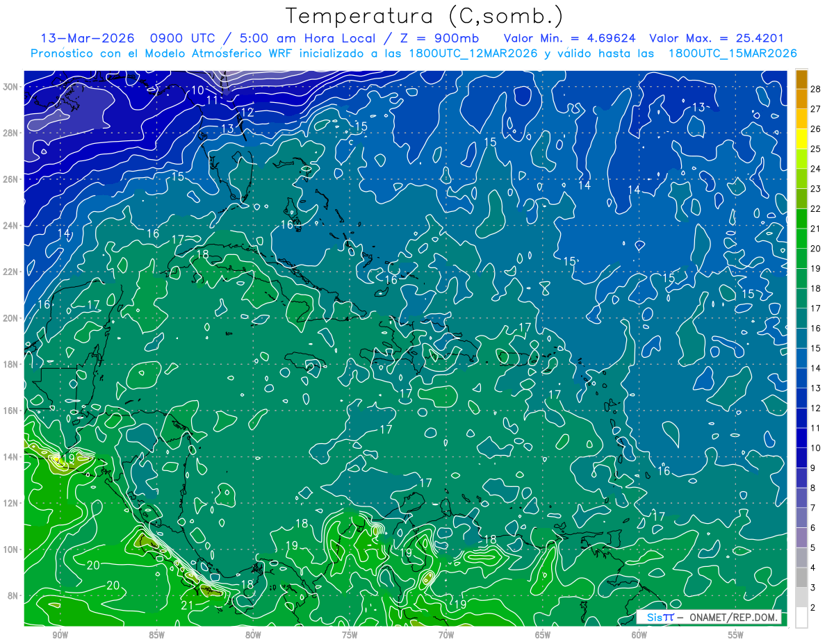Click the '5' value on the color legend

point(813,548)
